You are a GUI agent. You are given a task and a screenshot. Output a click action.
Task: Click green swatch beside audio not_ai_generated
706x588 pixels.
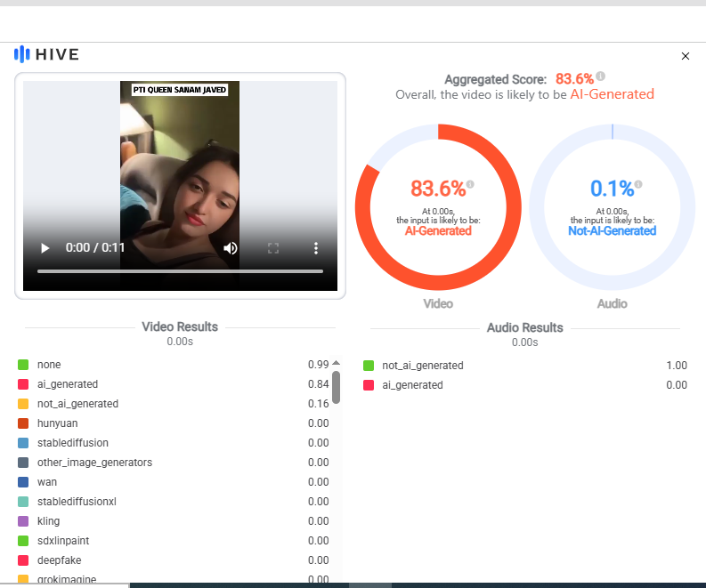point(369,366)
